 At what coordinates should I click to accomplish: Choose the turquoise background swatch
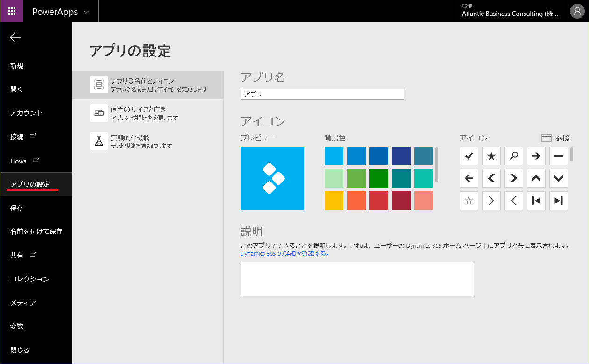[424, 178]
